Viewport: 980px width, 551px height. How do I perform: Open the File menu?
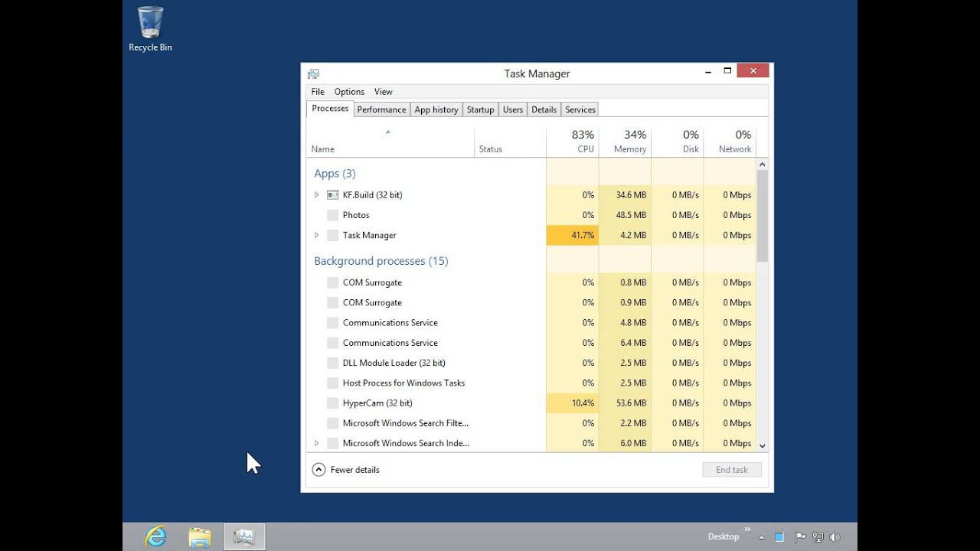[318, 92]
